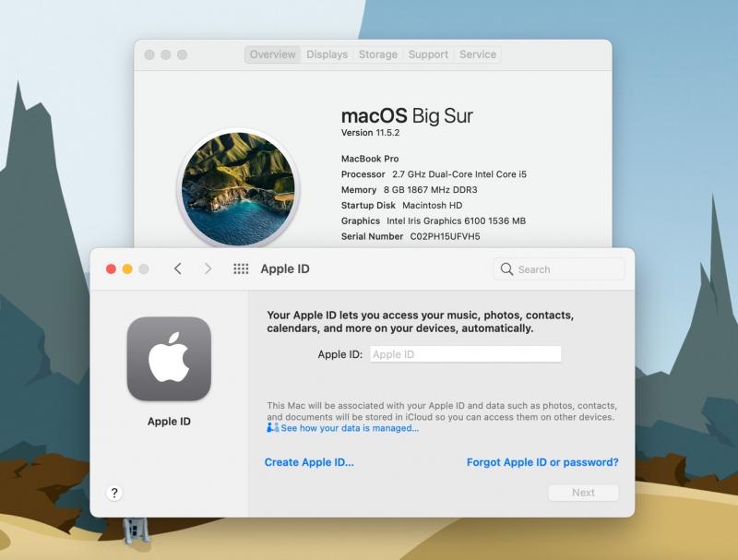Screen dimensions: 738x560
Task: Switch to the Displays tab
Action: click(327, 54)
